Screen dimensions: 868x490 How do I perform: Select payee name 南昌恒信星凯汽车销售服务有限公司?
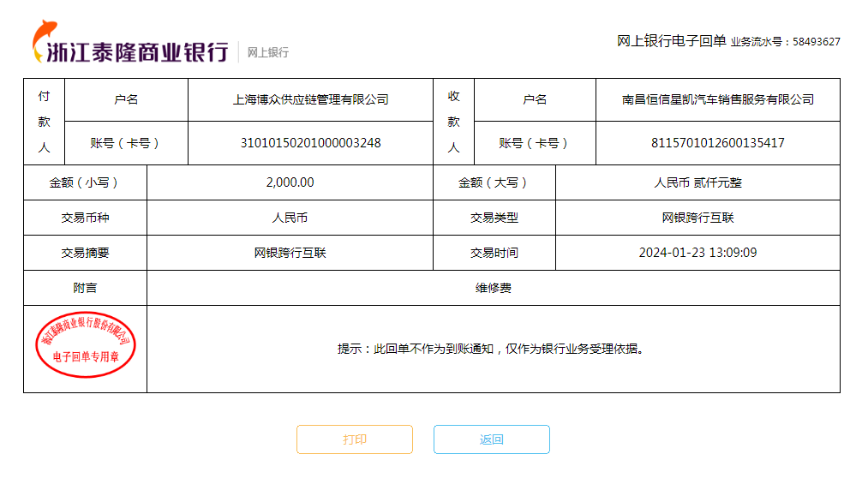[x=717, y=99]
